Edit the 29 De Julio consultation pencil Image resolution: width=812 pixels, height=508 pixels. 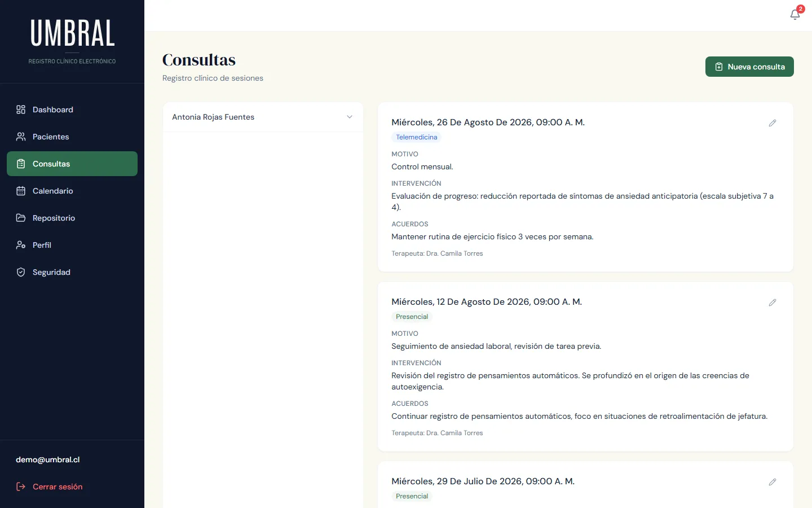pos(773,482)
